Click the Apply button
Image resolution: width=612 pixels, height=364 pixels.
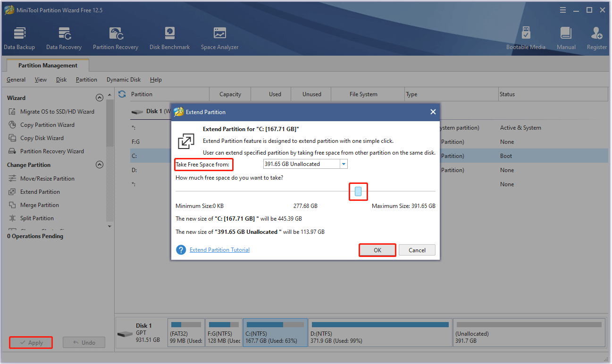coord(31,343)
